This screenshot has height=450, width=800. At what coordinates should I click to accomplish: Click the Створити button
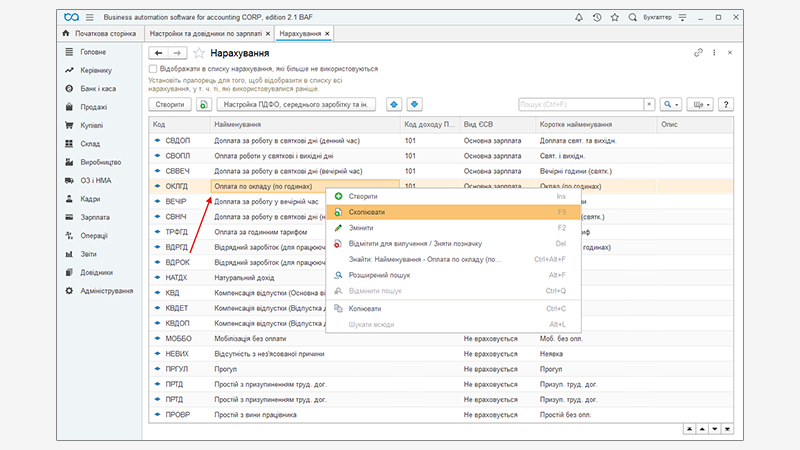tap(169, 104)
